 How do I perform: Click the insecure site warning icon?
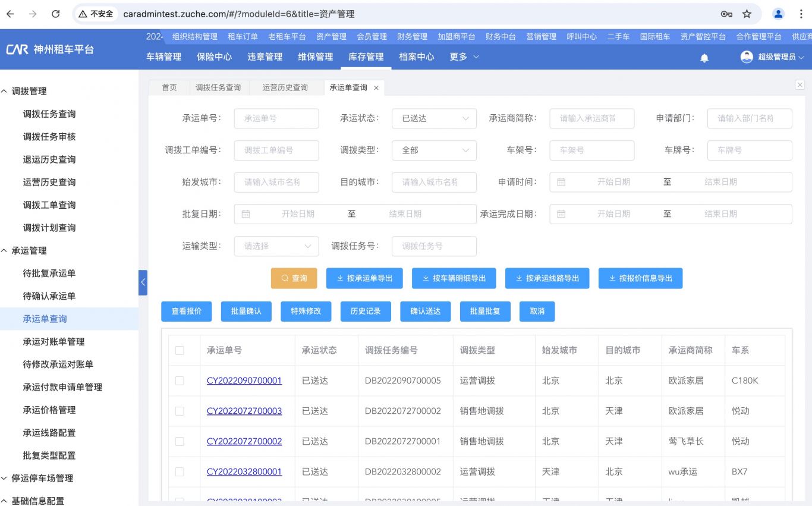pyautogui.click(x=84, y=14)
